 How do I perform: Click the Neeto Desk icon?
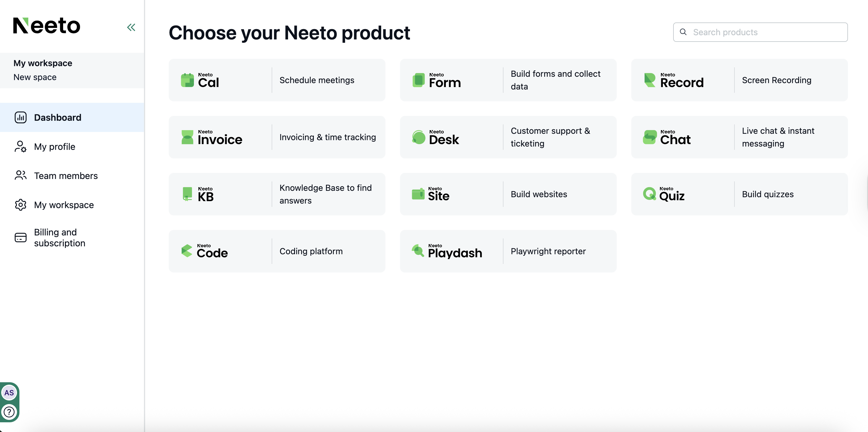tap(419, 137)
